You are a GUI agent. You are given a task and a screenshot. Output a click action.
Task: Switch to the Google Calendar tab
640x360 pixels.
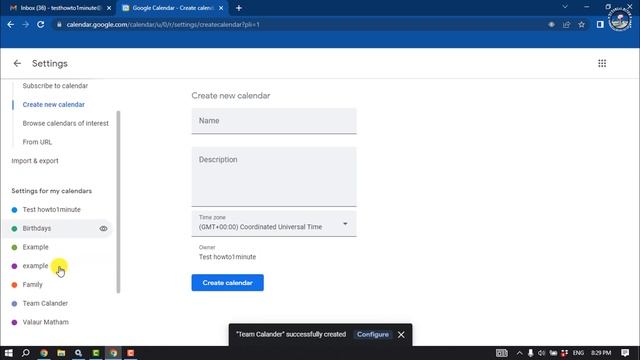click(172, 8)
